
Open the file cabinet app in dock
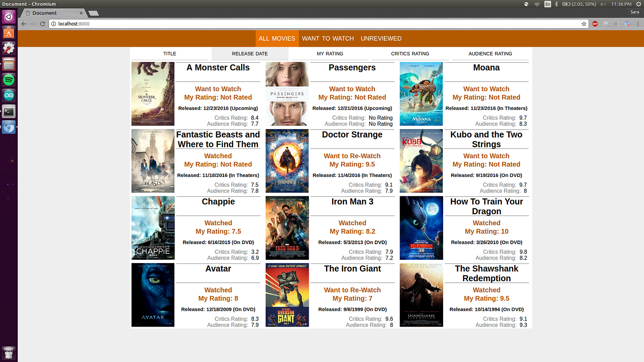tap(9, 64)
